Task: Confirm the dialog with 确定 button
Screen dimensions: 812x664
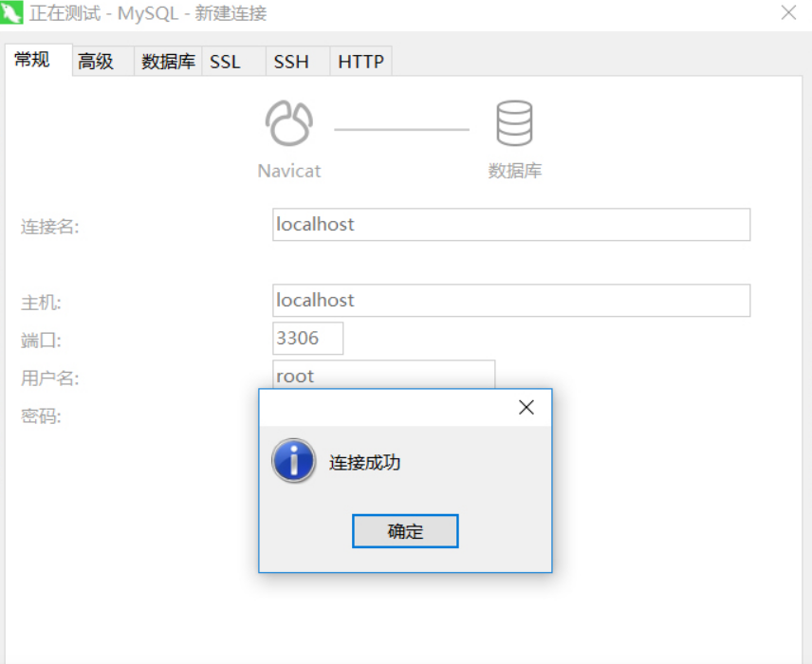Action: coord(405,531)
